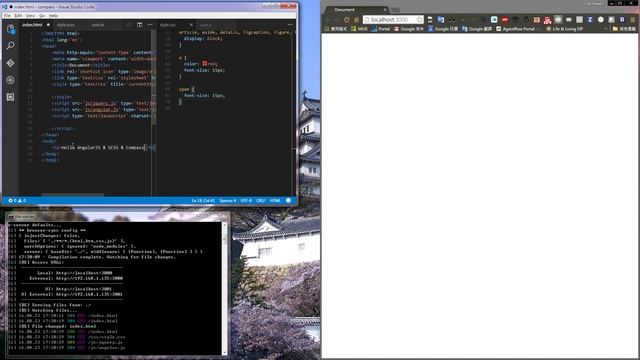The width and height of the screenshot is (640, 360).
Task: Click Chrome home button
Action: point(356,20)
